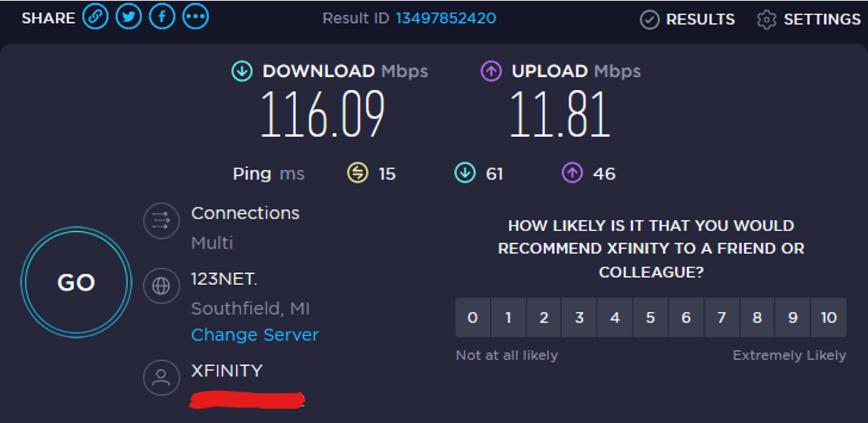The image size is (868, 423).
Task: Choose rating 8 on the scale
Action: [757, 318]
